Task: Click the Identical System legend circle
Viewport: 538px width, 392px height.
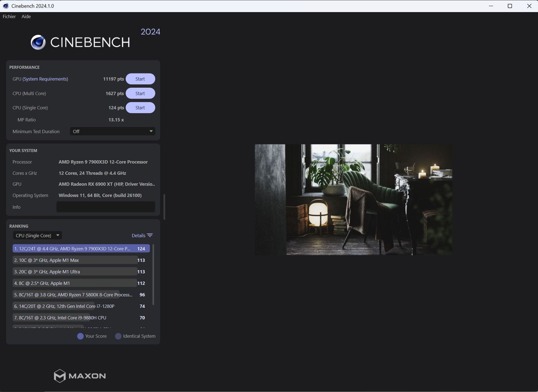Action: [x=118, y=336]
